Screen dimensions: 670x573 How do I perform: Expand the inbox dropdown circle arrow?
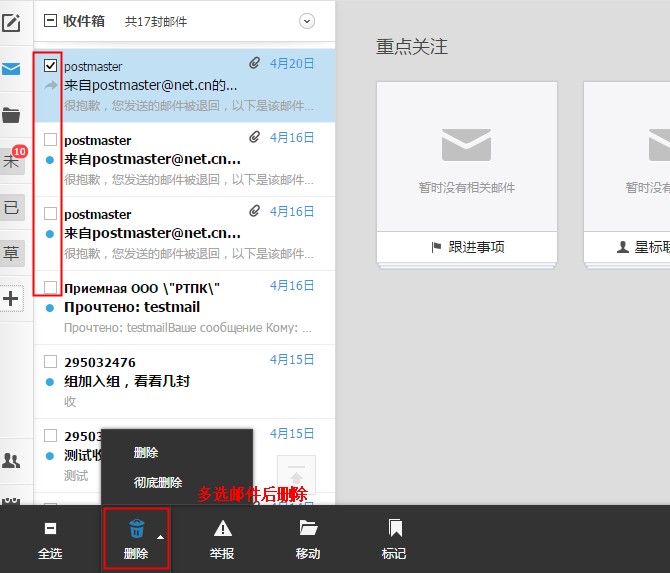pos(307,21)
